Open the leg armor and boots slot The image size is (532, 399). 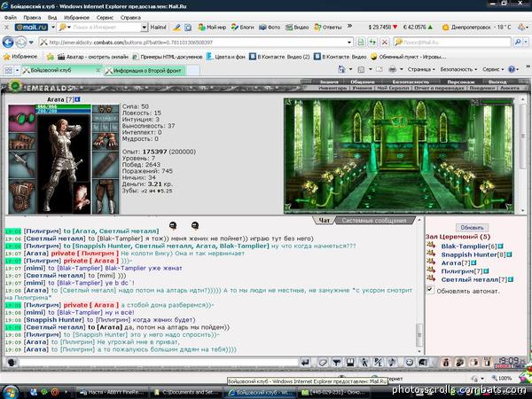tap(106, 197)
